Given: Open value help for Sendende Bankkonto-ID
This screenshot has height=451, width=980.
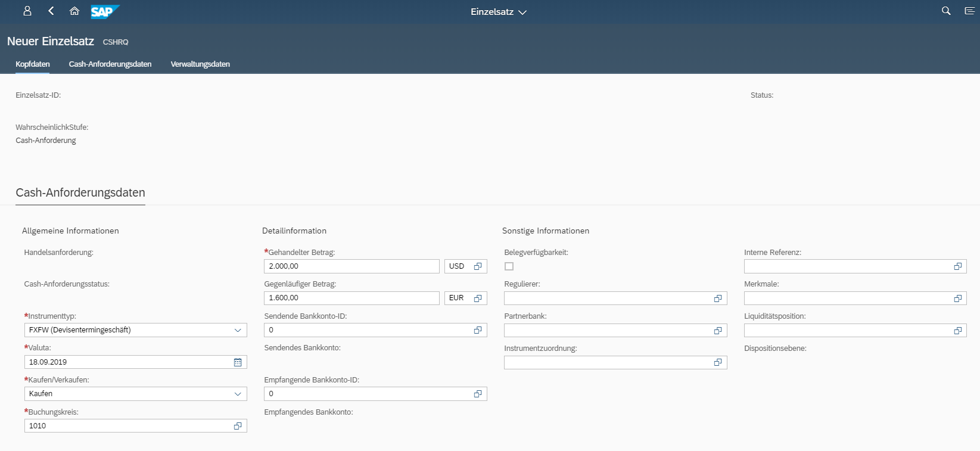Looking at the screenshot, I should [x=478, y=330].
